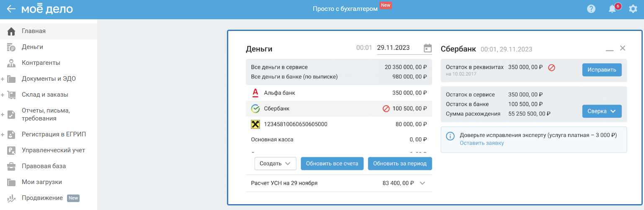Viewport: 644px width, 210px height.
Task: Click Сумма расхождения value 55 250 500,00
Action: point(529,113)
